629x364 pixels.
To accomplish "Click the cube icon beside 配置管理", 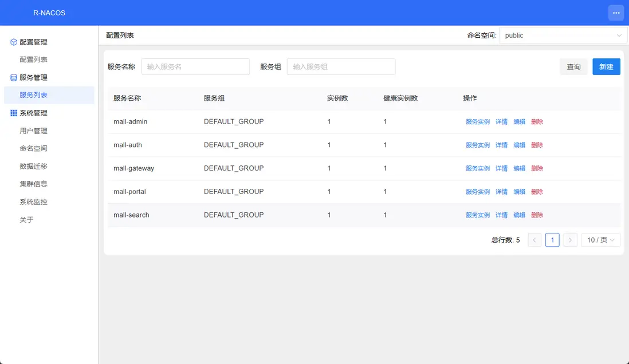I will [x=14, y=42].
